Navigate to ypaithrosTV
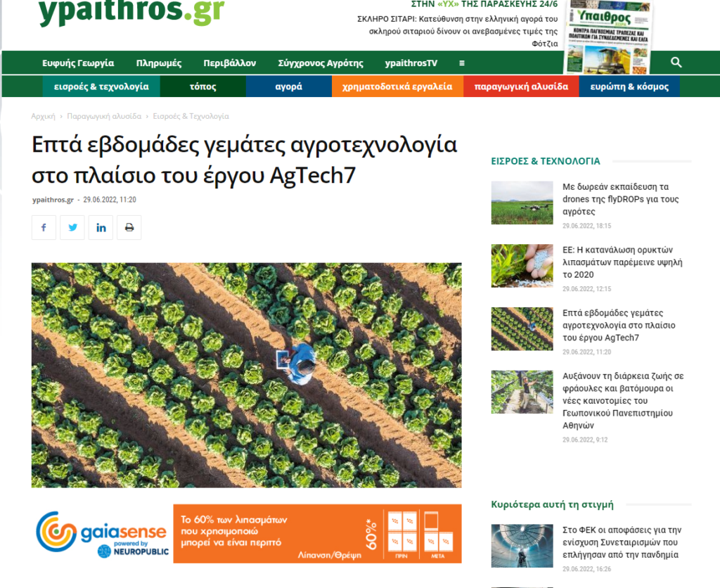Screen dimensions: 720x588 pyautogui.click(x=411, y=63)
